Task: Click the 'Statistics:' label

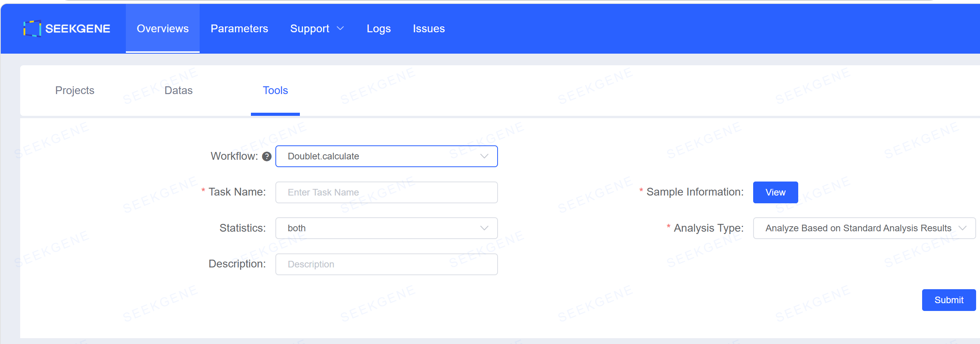Action: coord(243,228)
